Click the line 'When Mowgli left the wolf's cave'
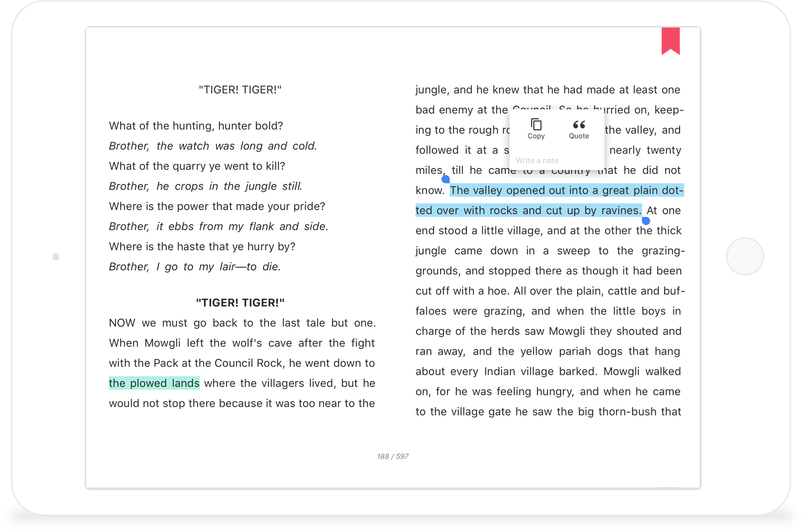 coord(242,343)
